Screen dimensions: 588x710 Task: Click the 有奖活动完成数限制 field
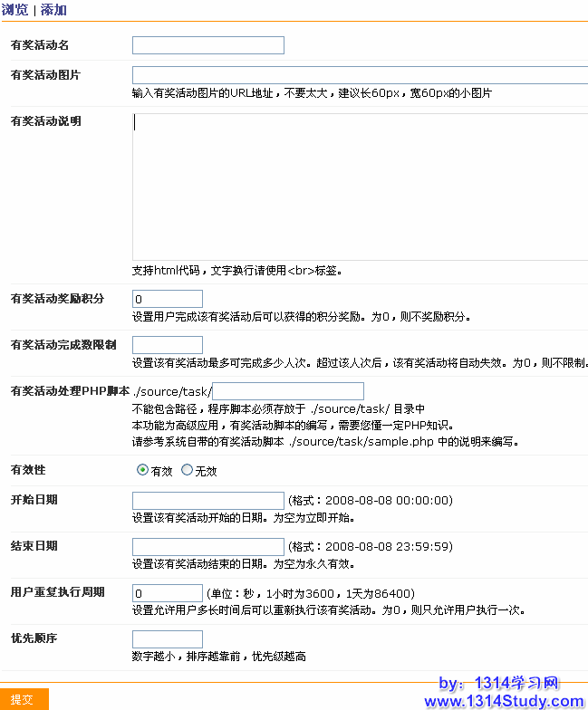point(167,345)
